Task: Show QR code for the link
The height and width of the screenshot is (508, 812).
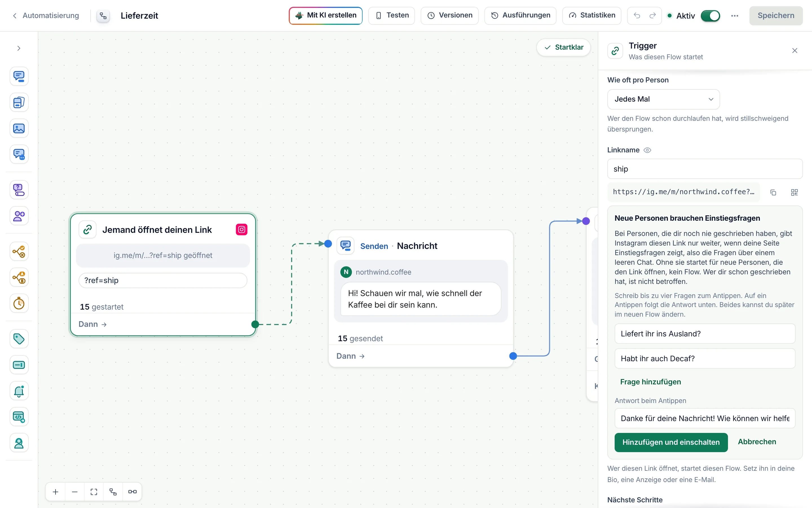Action: pyautogui.click(x=794, y=192)
